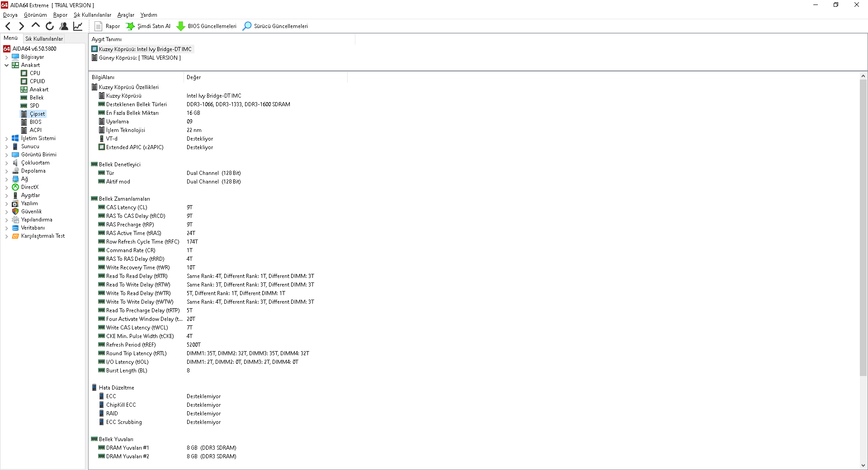This screenshot has height=470, width=868.
Task: Click the Değer column header
Action: coord(265,77)
